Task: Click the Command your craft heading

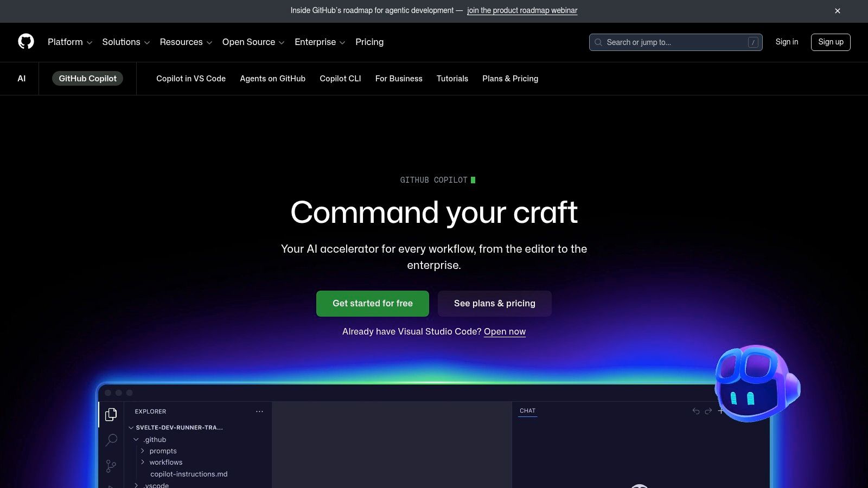Action: pos(434,212)
